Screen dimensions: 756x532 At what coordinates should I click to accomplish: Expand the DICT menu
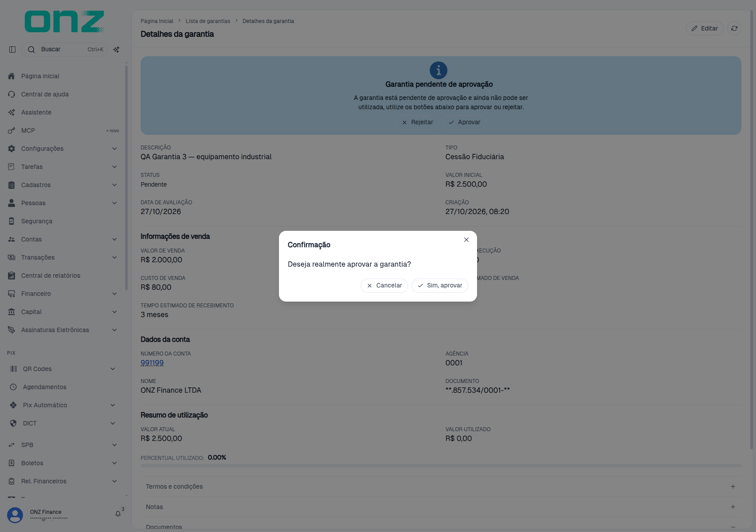tap(63, 423)
